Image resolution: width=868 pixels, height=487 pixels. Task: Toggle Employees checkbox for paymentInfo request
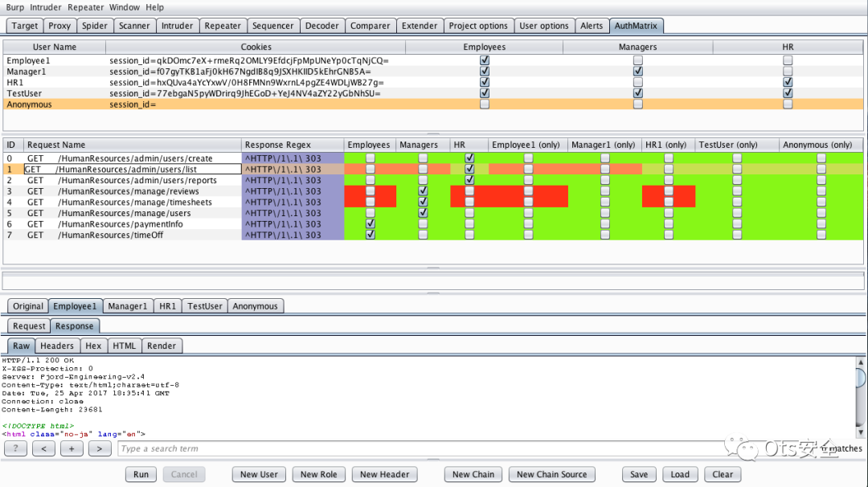(x=371, y=223)
